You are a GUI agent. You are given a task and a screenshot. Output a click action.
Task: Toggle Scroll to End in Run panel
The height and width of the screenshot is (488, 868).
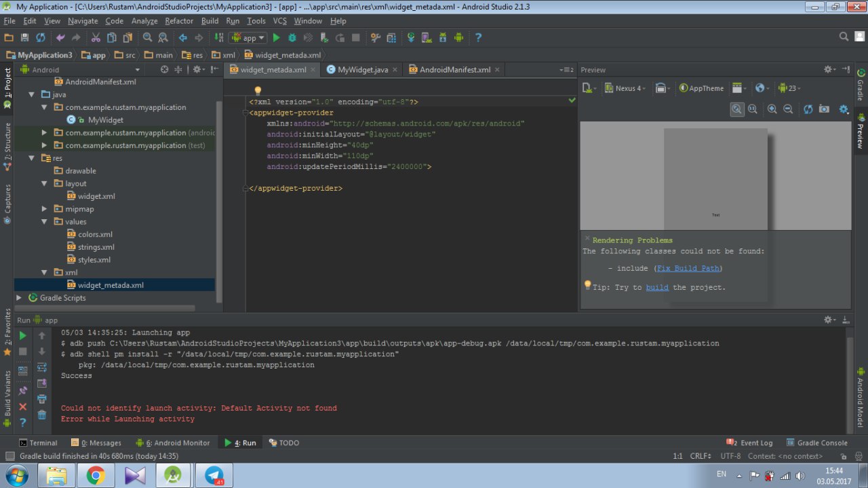click(42, 383)
